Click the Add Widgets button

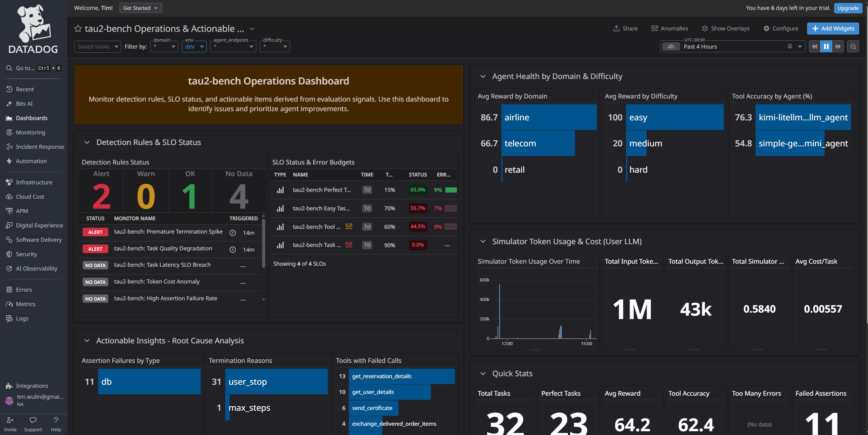(x=833, y=28)
